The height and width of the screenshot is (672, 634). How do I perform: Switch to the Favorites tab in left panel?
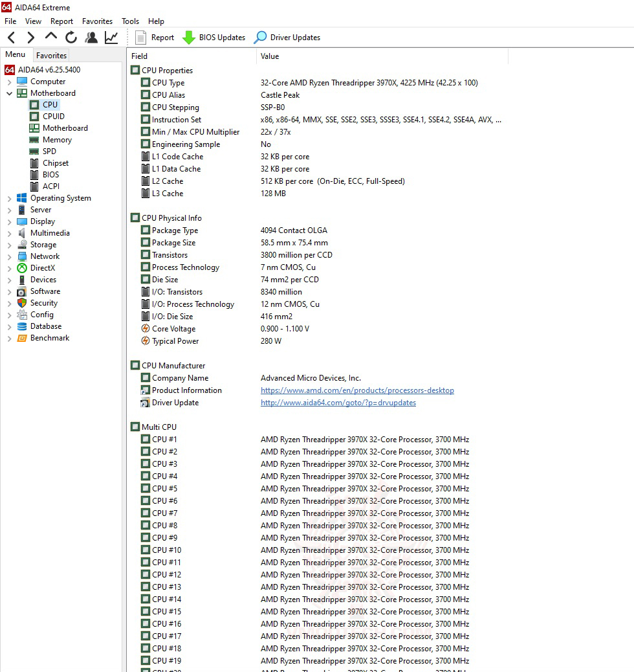click(51, 55)
